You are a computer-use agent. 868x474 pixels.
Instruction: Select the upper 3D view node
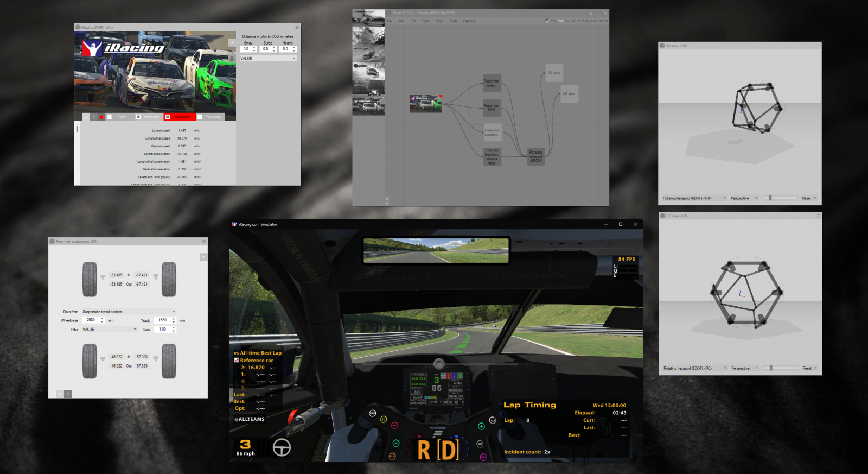[x=554, y=73]
